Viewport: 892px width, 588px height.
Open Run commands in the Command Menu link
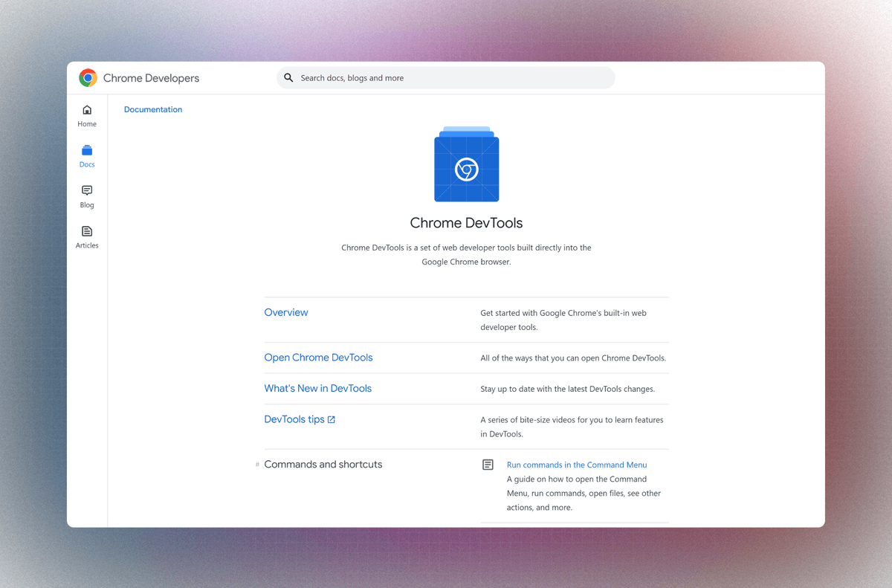pos(577,465)
